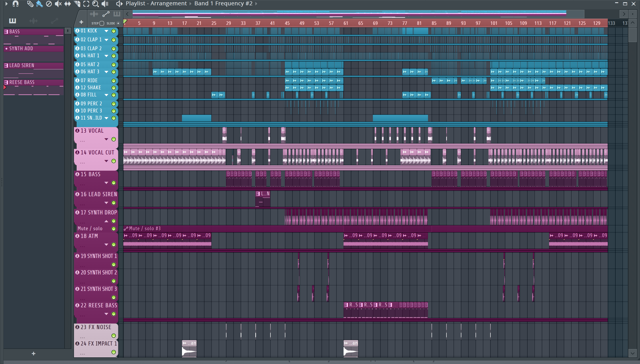Select the 16 LEAD SIREN track name
Screen dimensions: 640x364
coord(99,194)
